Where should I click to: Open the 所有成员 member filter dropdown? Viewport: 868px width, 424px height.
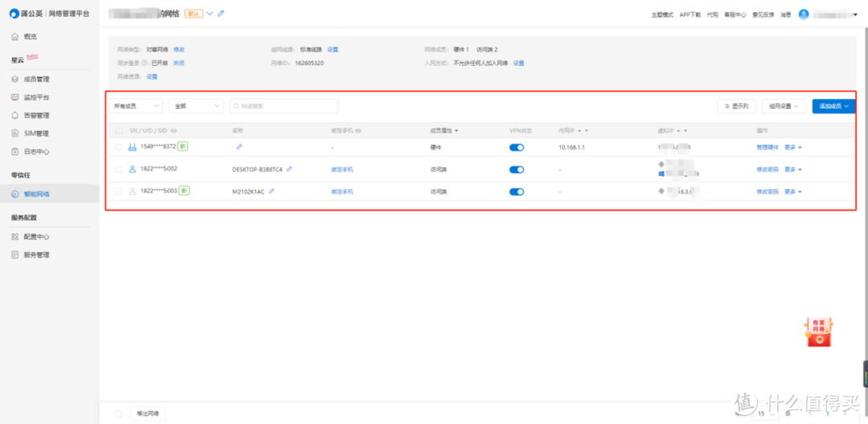(137, 106)
